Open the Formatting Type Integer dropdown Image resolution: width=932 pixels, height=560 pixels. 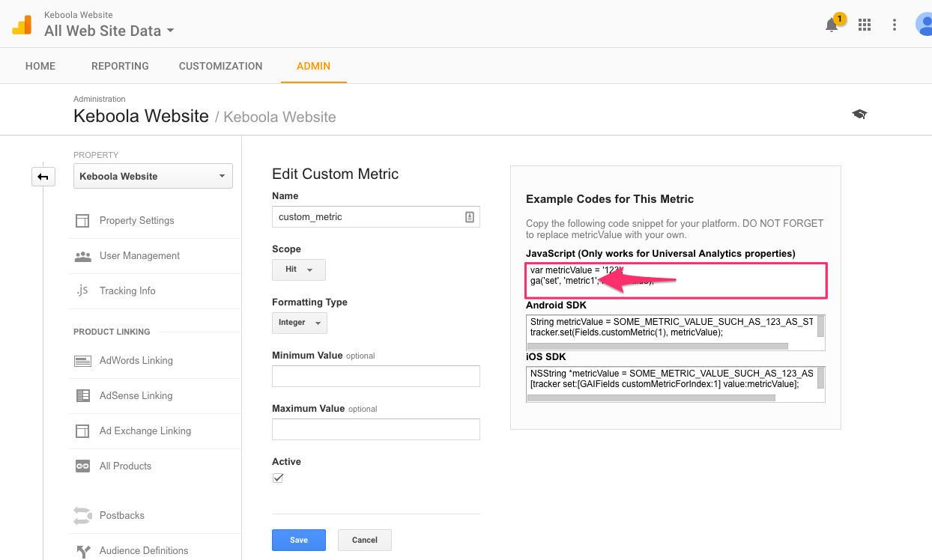(300, 323)
